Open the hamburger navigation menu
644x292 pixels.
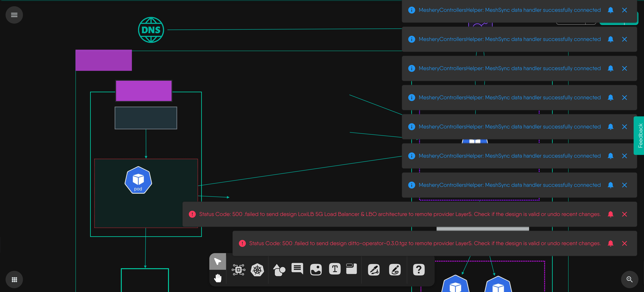[14, 15]
